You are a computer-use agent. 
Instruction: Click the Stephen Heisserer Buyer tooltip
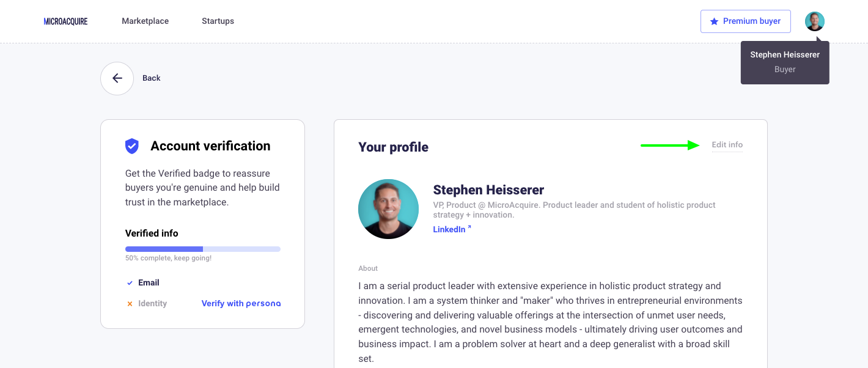[x=785, y=62]
